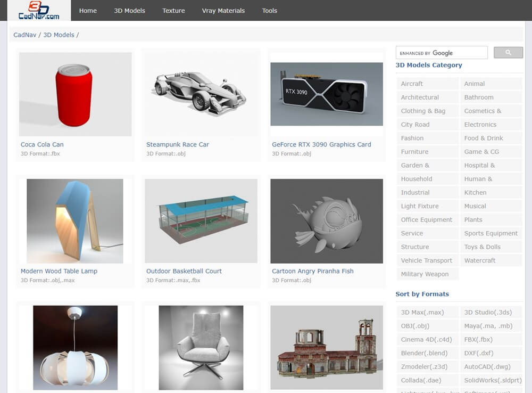
Task: Open the Coca Cola Can thumbnail
Action: point(76,94)
